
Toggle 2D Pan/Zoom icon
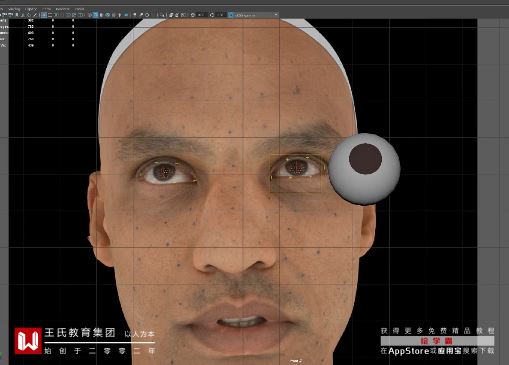(x=29, y=15)
